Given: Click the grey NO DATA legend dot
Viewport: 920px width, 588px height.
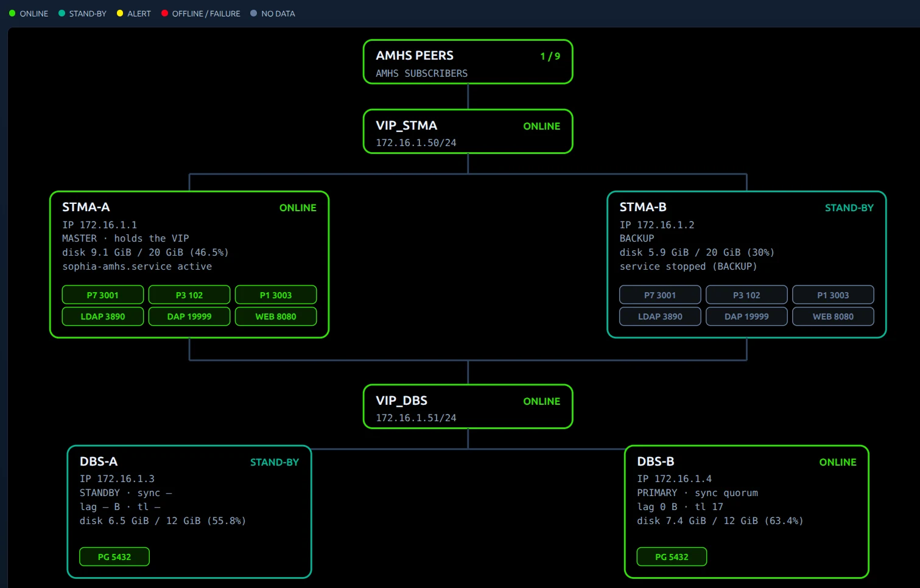Looking at the screenshot, I should point(254,13).
